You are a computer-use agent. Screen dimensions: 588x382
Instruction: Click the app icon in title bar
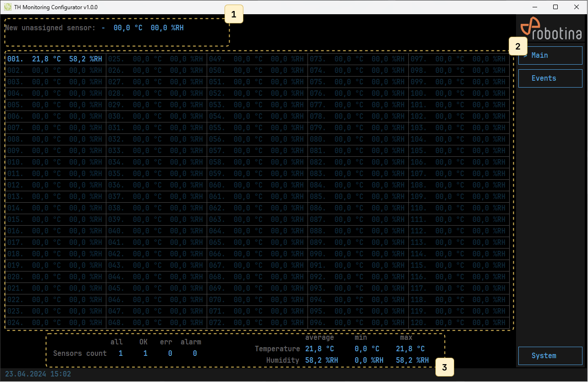[x=7, y=7]
